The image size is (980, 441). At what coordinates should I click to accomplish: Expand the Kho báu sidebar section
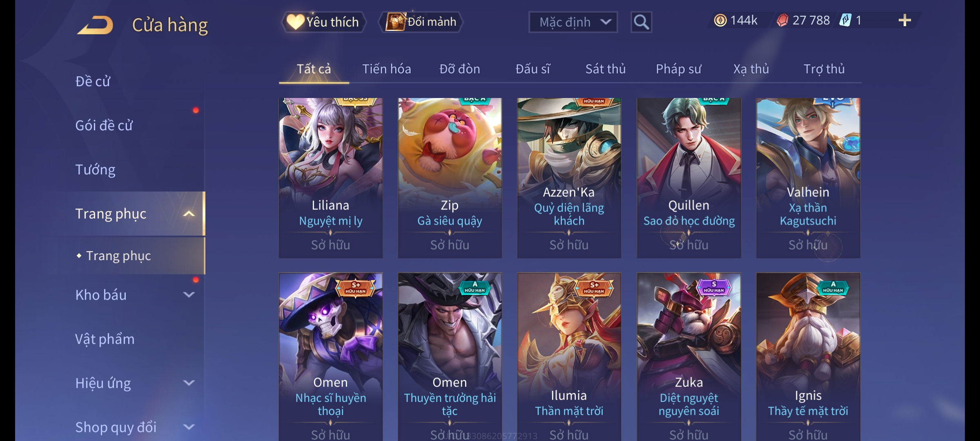(189, 294)
